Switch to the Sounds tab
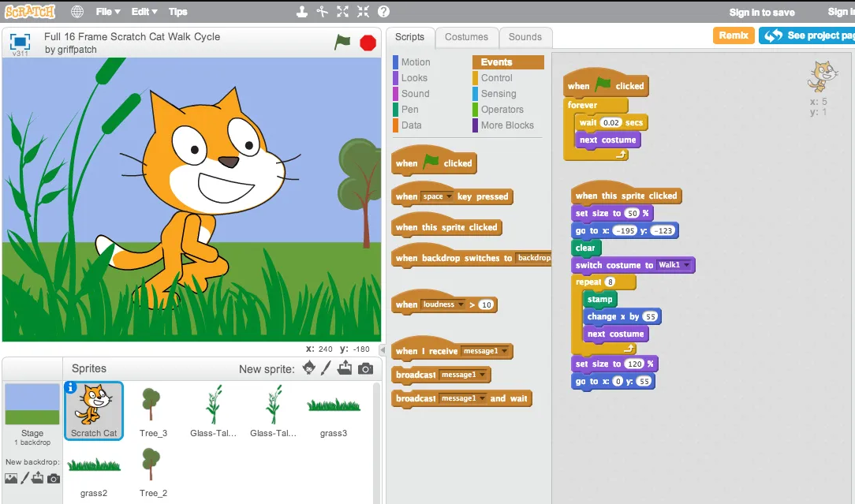This screenshot has width=855, height=504. tap(525, 37)
